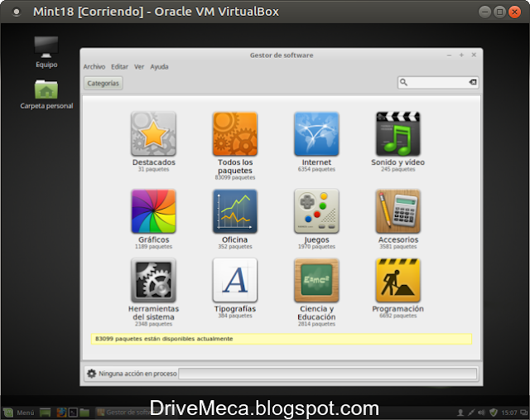Open the Archivo menu
This screenshot has height=420, width=530.
pos(94,67)
